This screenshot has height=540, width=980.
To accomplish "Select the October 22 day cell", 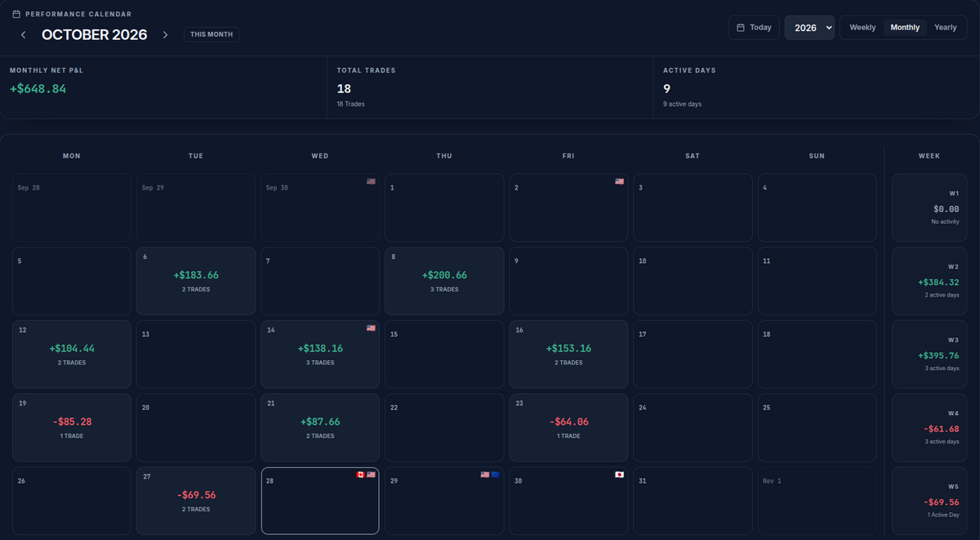I will pyautogui.click(x=444, y=428).
